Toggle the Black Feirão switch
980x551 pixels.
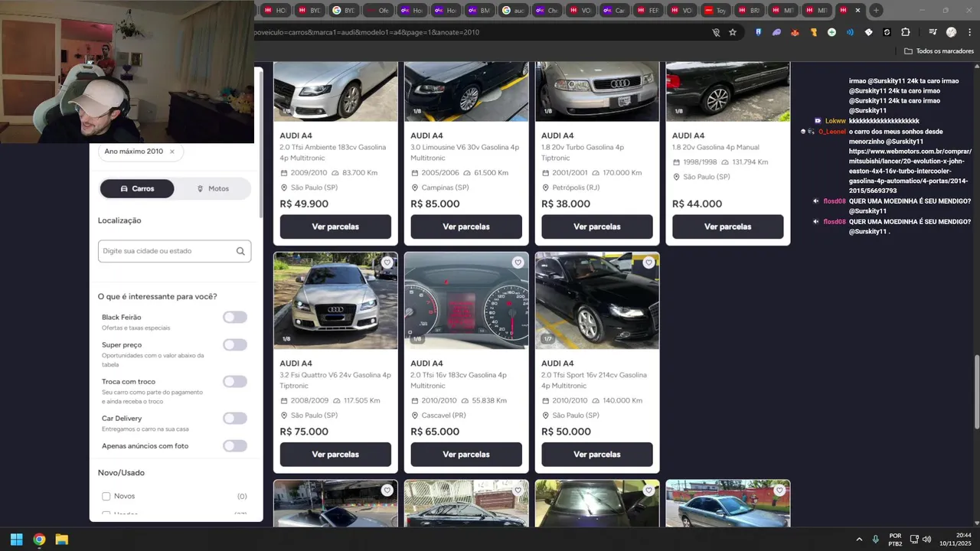click(x=235, y=317)
